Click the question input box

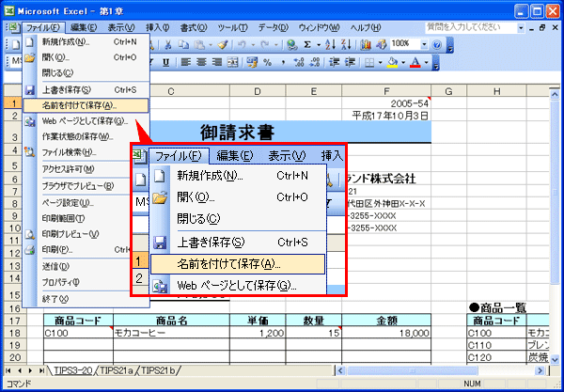[471, 27]
